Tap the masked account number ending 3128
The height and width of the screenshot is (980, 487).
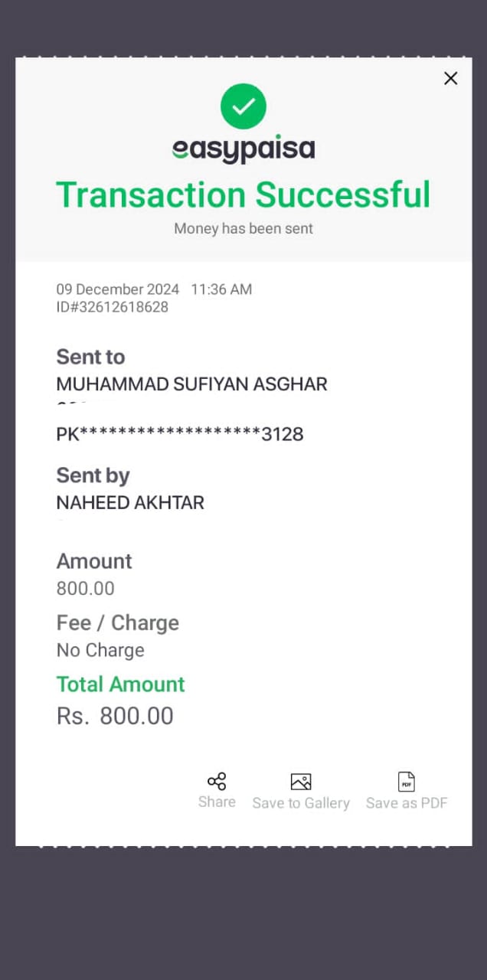coord(180,434)
